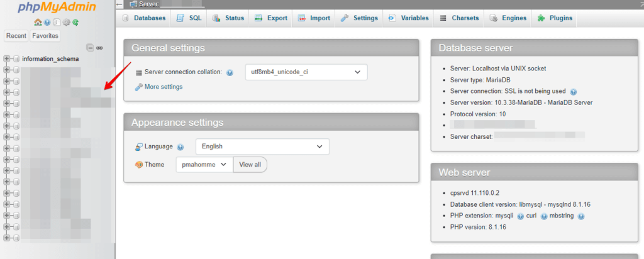Screen dimensions: 644x259
Task: Toggle link with main panel chain icon
Action: (99, 48)
